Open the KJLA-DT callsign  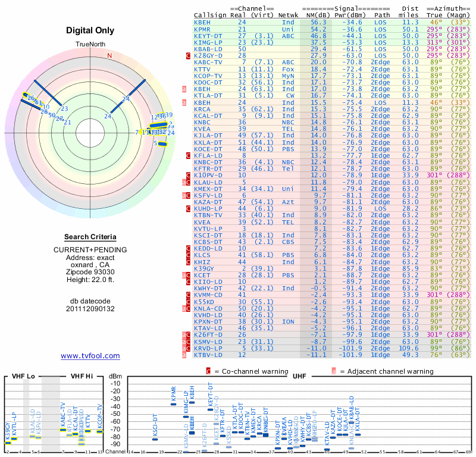208,136
